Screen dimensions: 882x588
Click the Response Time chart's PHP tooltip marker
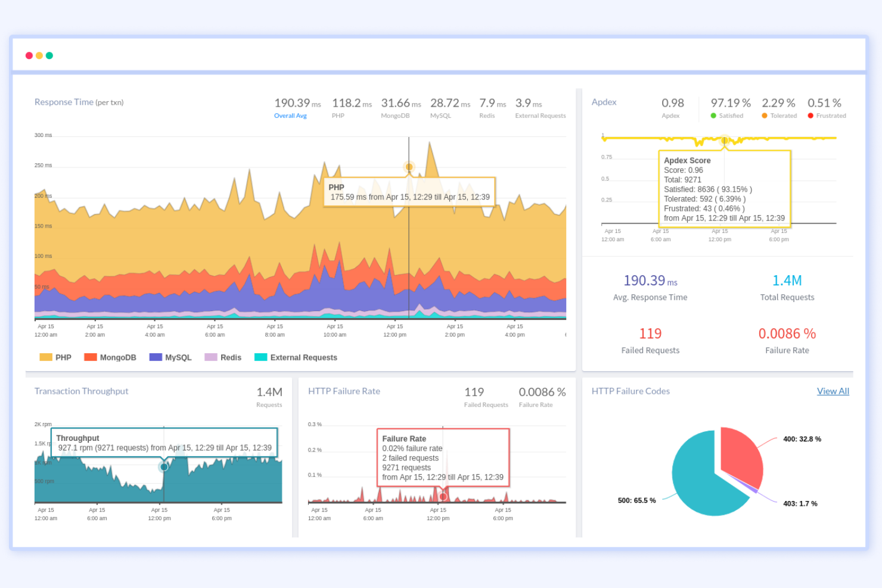[x=409, y=167]
